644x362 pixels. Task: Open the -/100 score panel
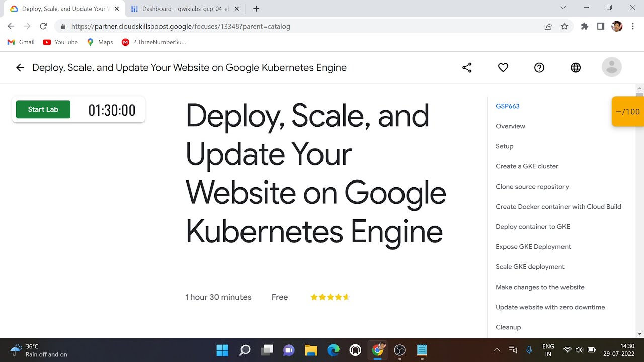(627, 111)
